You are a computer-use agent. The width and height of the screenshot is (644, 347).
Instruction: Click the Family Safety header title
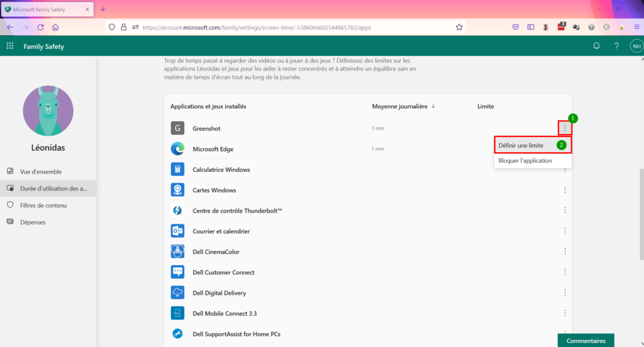(x=43, y=47)
